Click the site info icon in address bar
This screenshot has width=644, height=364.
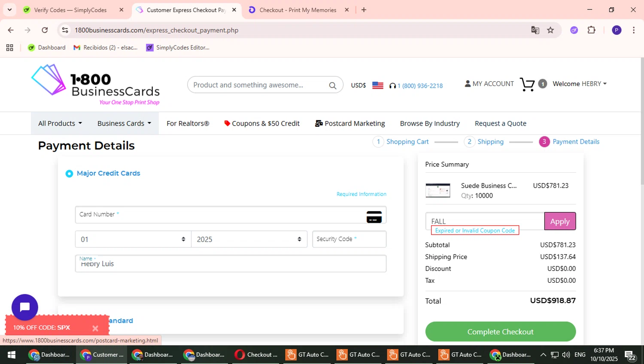[x=65, y=30]
